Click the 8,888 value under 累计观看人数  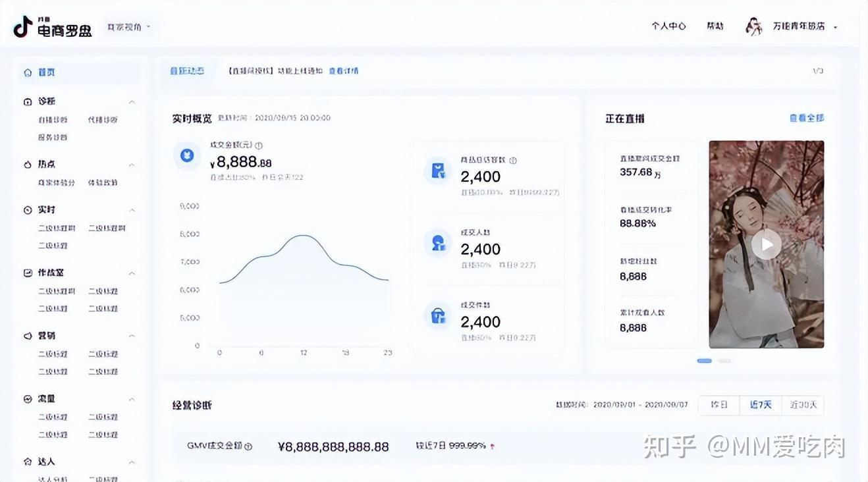pos(633,327)
